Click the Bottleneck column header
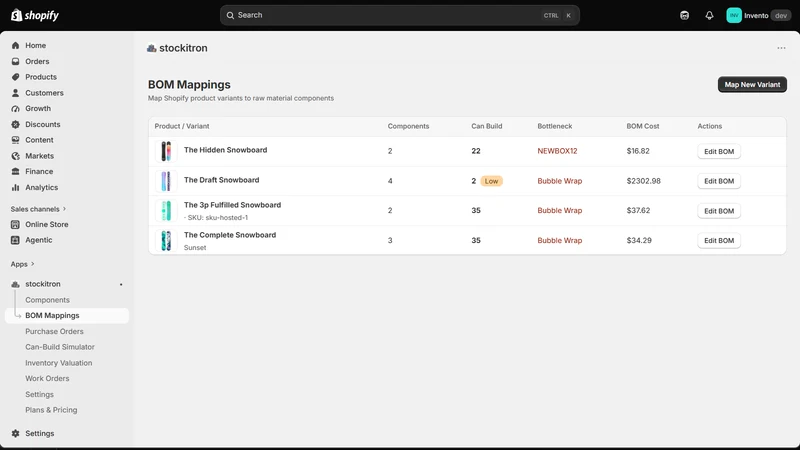This screenshot has height=450, width=800. click(x=555, y=126)
